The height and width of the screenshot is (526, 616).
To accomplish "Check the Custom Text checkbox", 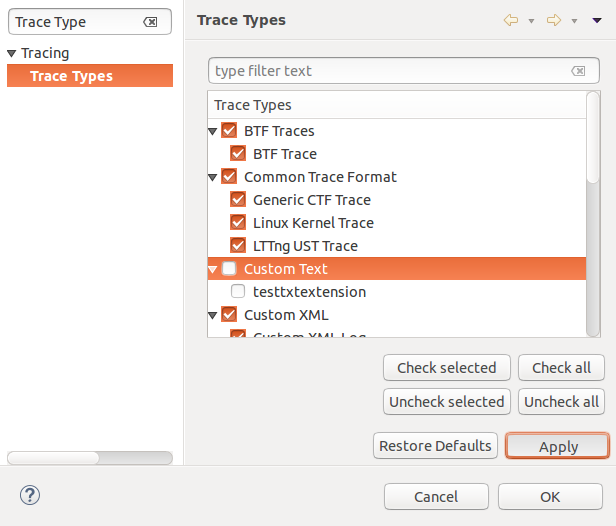I will point(229,269).
